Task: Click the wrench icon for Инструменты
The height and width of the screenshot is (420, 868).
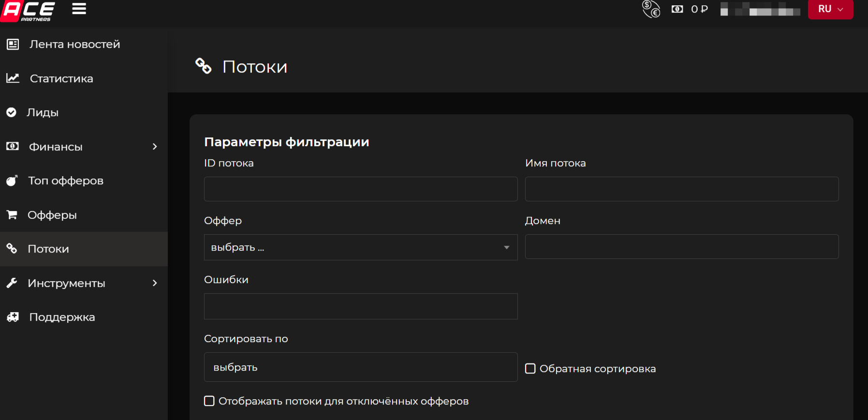Action: click(12, 283)
